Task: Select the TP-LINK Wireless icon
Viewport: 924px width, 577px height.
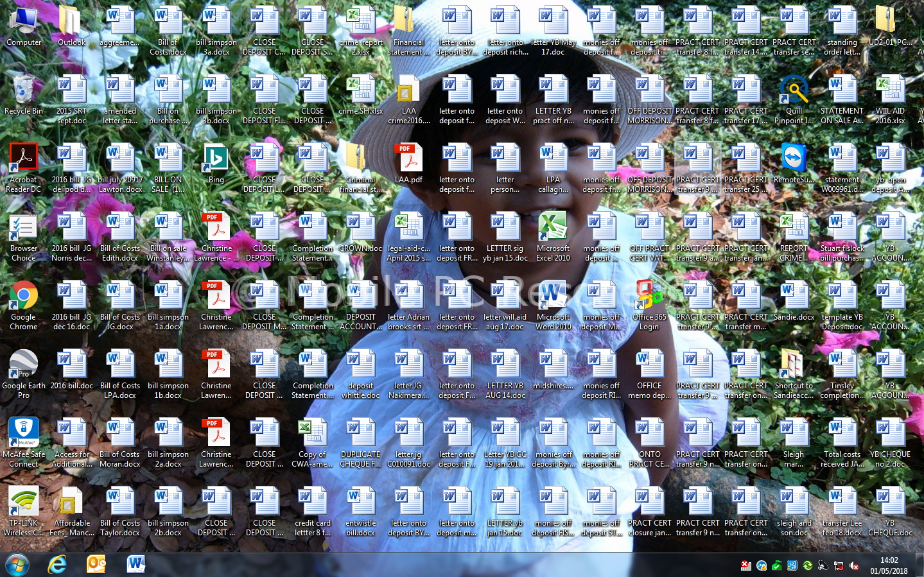Action: coord(24,503)
